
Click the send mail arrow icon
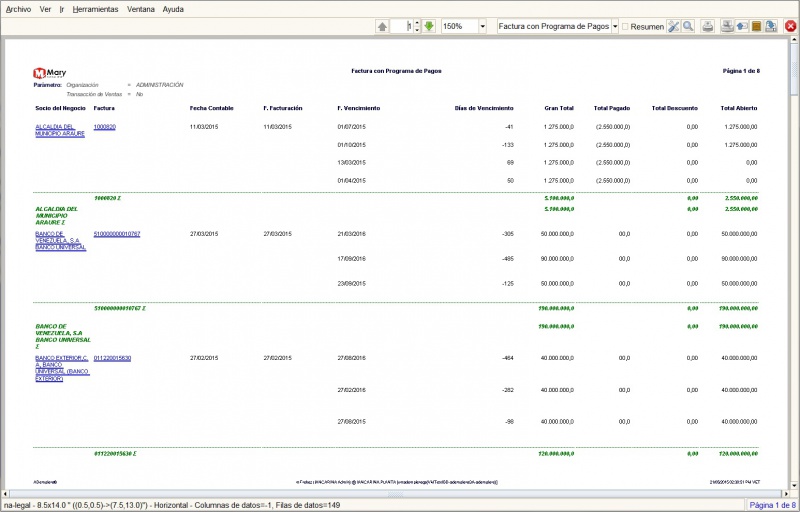(x=742, y=27)
